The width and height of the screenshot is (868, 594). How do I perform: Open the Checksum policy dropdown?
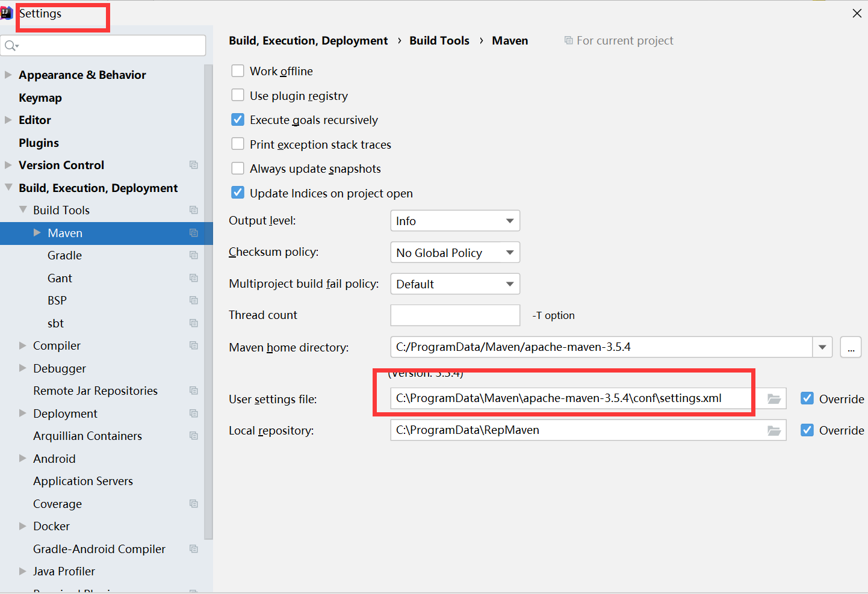tap(455, 252)
